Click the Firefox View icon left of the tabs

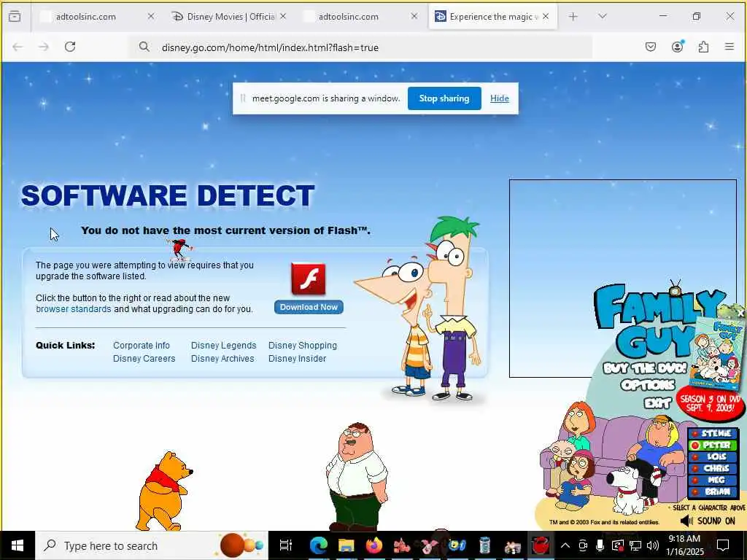(15, 16)
